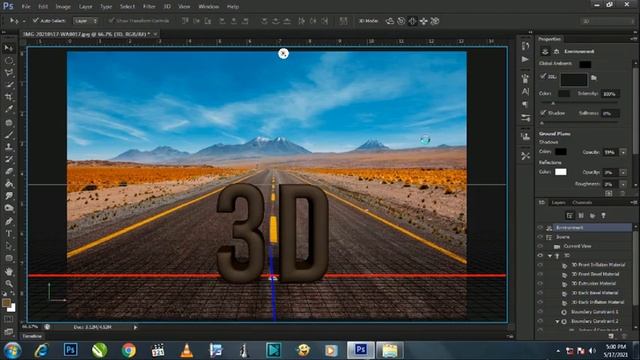This screenshot has height=360, width=640.
Task: Click the Global Ambient color swatch
Action: pyautogui.click(x=585, y=64)
